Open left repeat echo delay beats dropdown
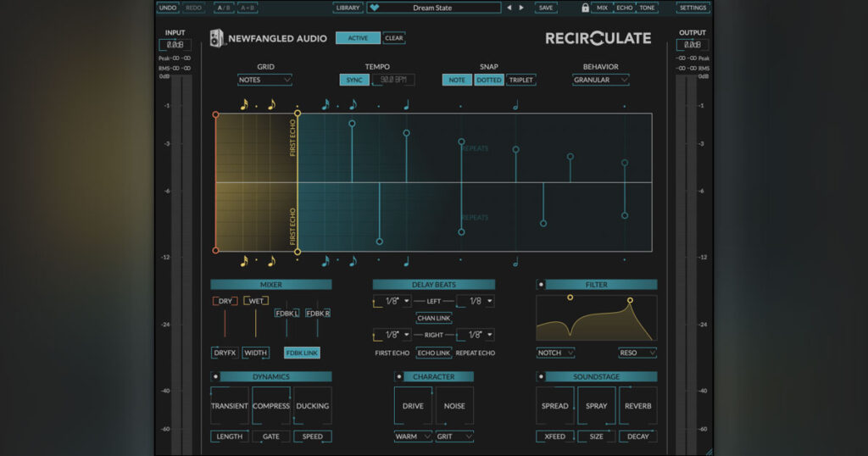Screen dimensions: 868x456 pos(476,301)
